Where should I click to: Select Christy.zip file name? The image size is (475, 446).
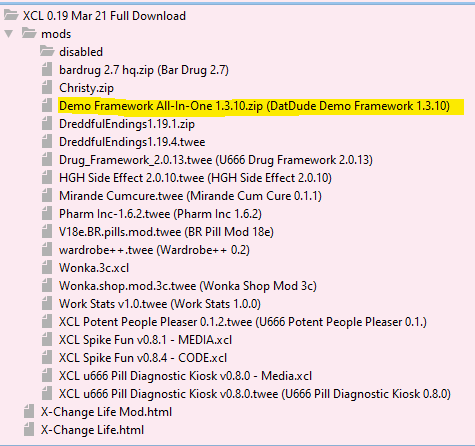86,88
